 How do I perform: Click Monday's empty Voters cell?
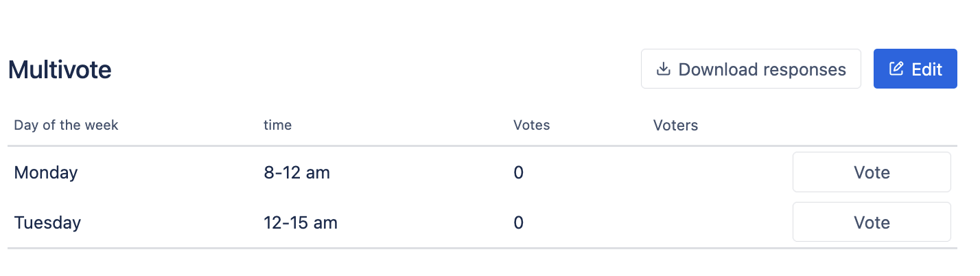pos(714,172)
